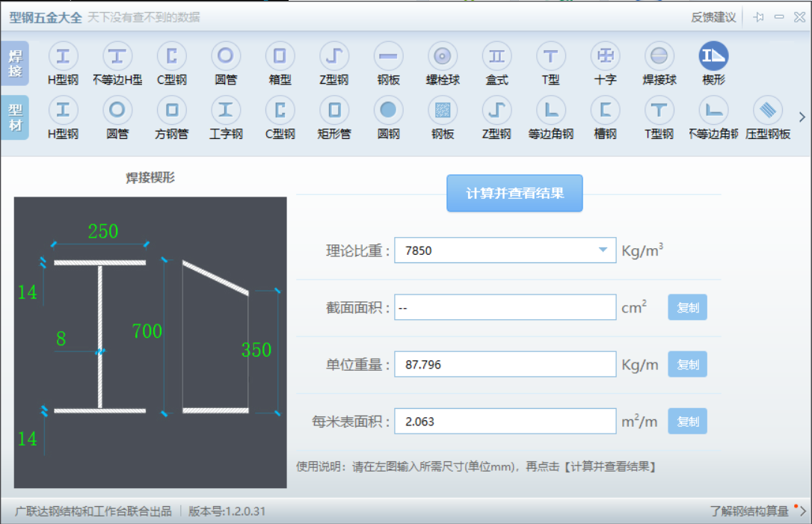This screenshot has width=812, height=524.
Task: Edit the 8 web thickness dimension
Action: (x=61, y=339)
